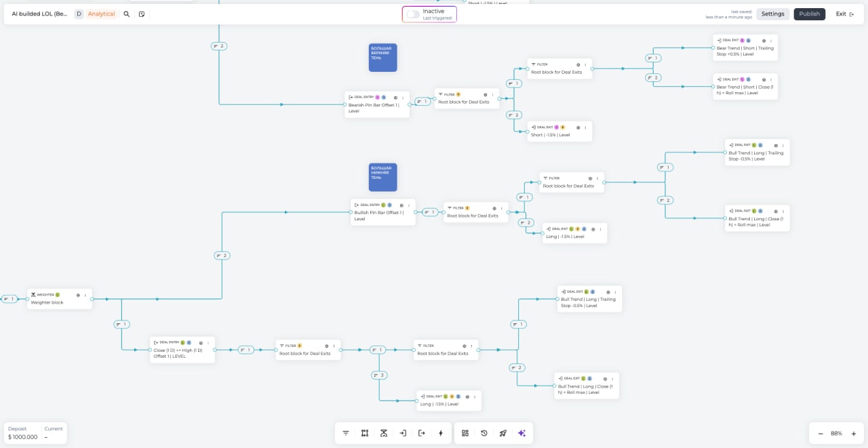
Task: Open search via the magnifier icon in top bar
Action: (126, 14)
